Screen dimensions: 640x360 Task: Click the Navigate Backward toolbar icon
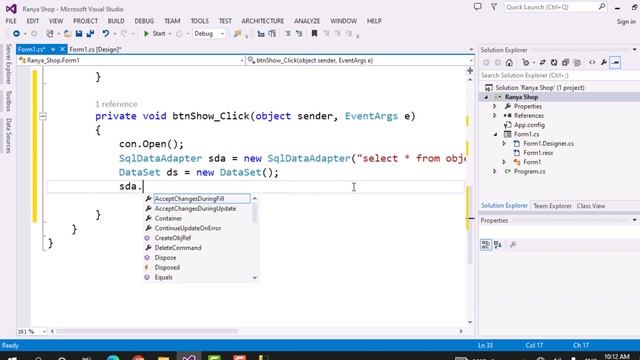pyautogui.click(x=16, y=34)
